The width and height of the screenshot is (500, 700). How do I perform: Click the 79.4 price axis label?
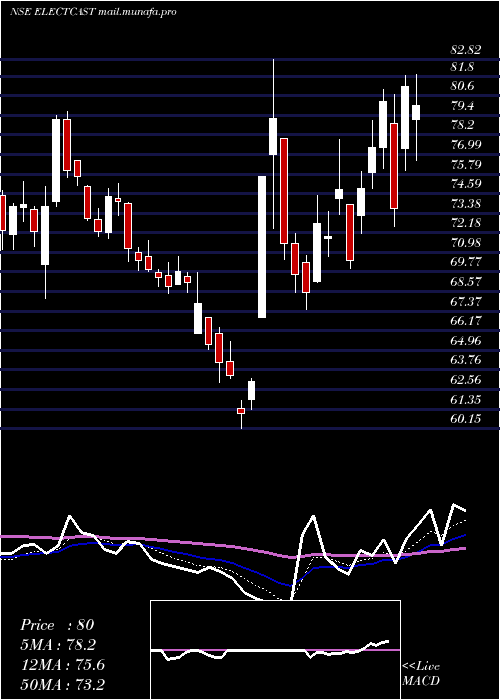pyautogui.click(x=462, y=106)
